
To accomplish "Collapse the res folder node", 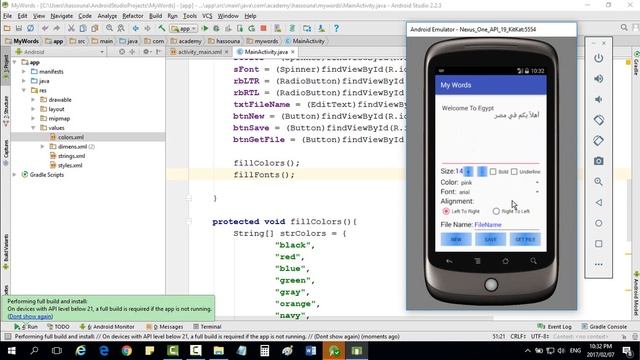I will [24, 90].
